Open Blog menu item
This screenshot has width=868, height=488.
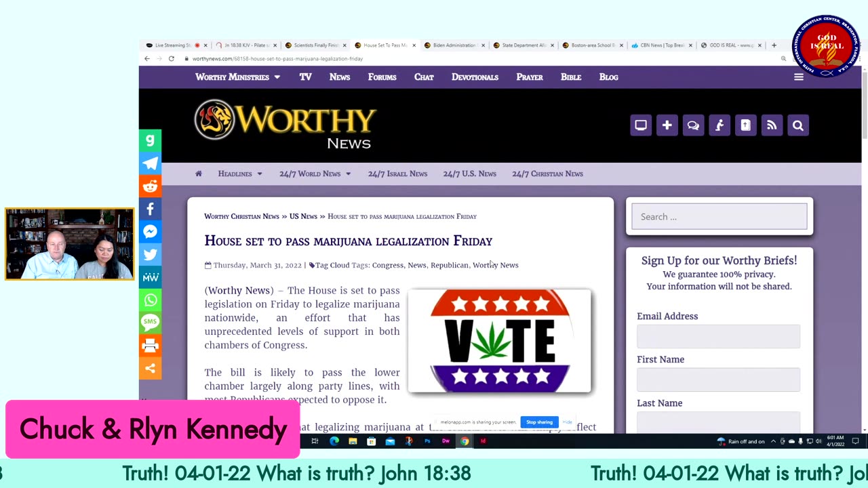609,77
